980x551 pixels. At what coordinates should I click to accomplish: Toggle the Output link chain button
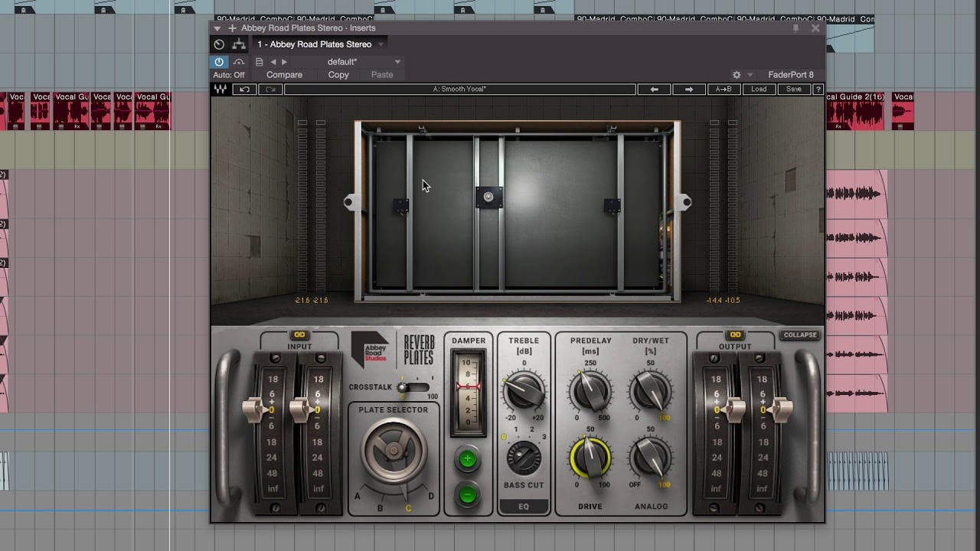tap(735, 335)
